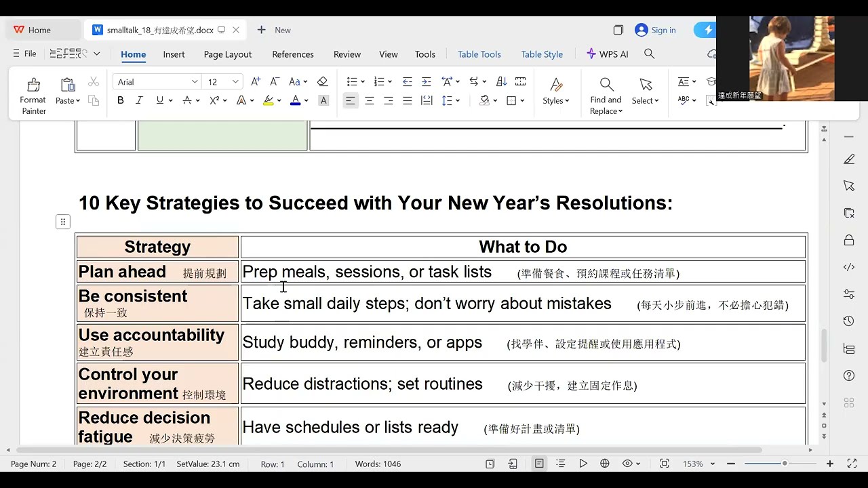868x488 pixels.
Task: Switch to Page Layout tab
Action: click(x=228, y=54)
